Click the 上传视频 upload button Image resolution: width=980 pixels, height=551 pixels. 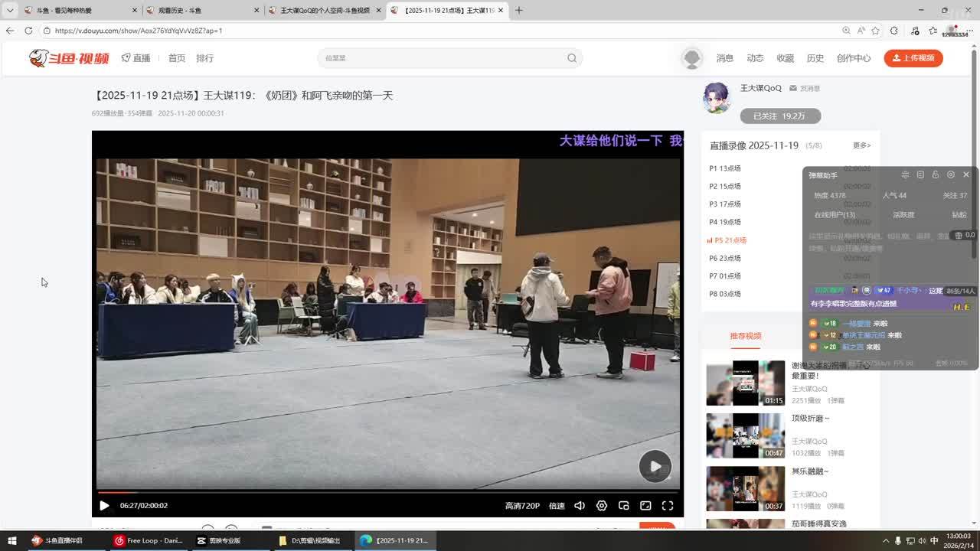point(913,58)
